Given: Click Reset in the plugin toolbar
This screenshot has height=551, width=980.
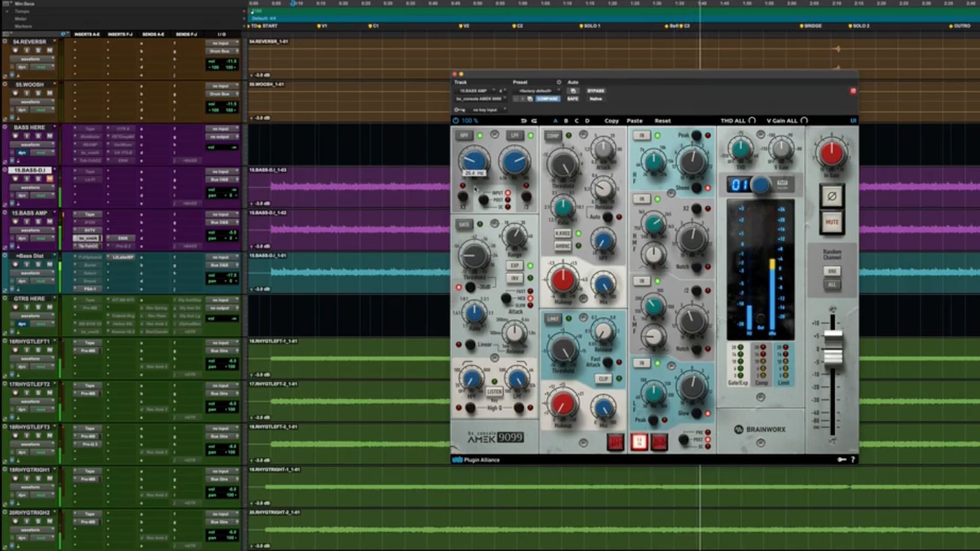Looking at the screenshot, I should point(663,121).
